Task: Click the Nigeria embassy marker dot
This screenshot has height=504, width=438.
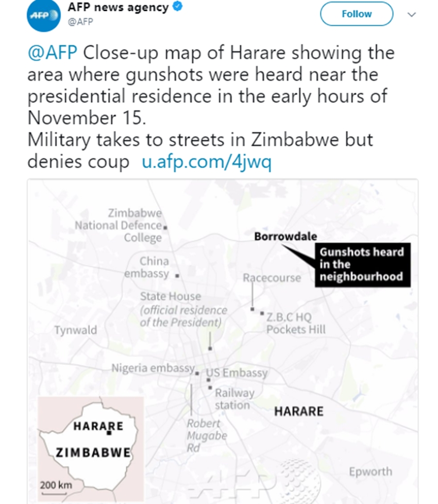Action: coord(197,372)
